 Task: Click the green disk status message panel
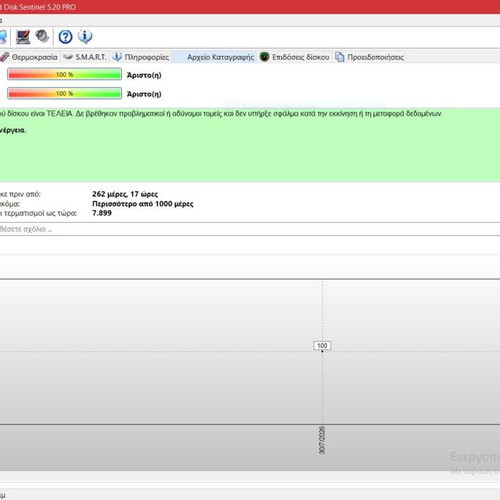click(250, 145)
